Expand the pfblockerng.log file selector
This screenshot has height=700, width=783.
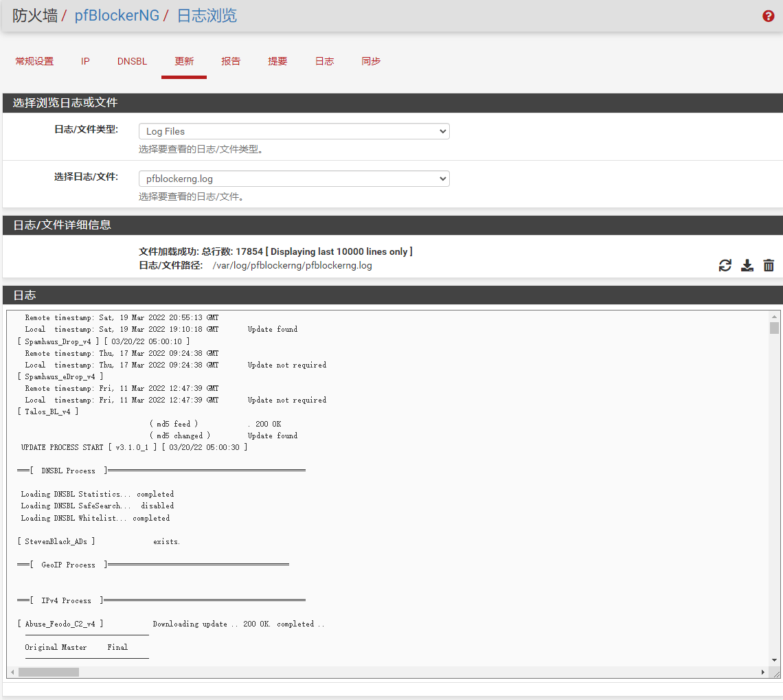click(x=294, y=179)
